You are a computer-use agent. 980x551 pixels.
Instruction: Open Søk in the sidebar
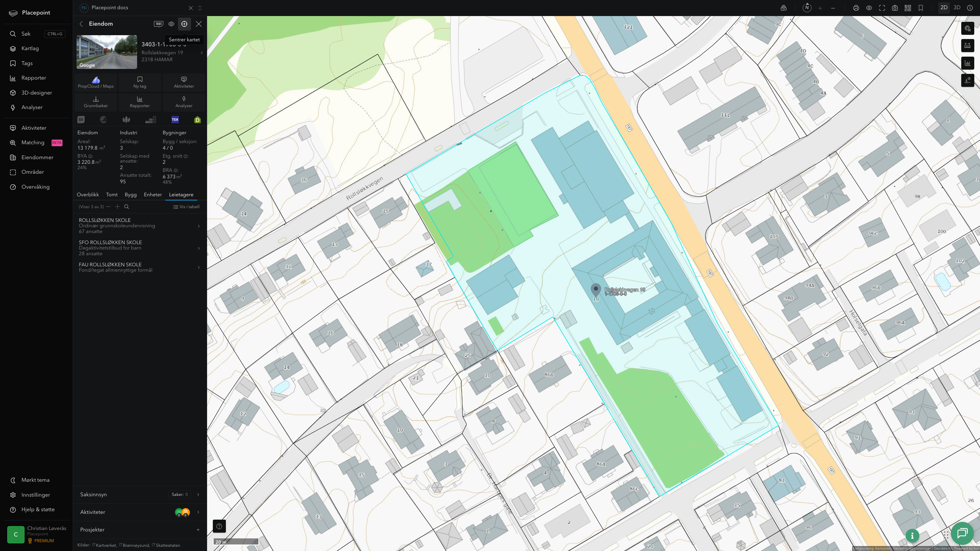pyautogui.click(x=37, y=34)
